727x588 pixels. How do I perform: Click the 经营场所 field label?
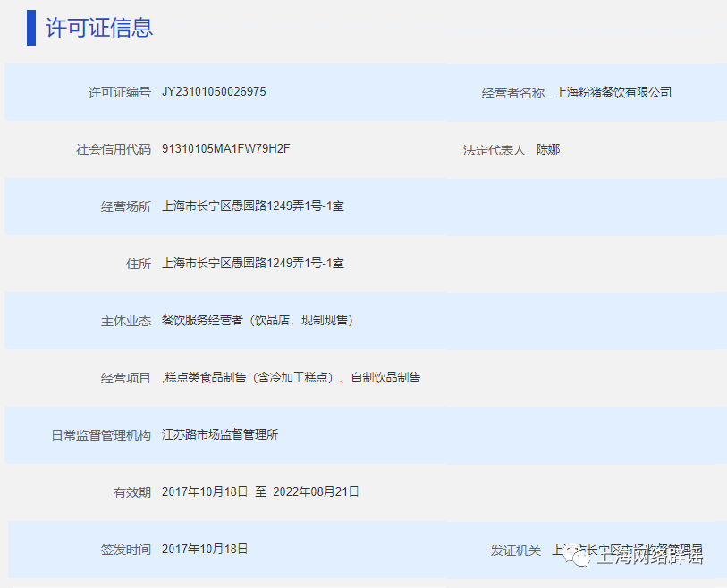click(124, 206)
